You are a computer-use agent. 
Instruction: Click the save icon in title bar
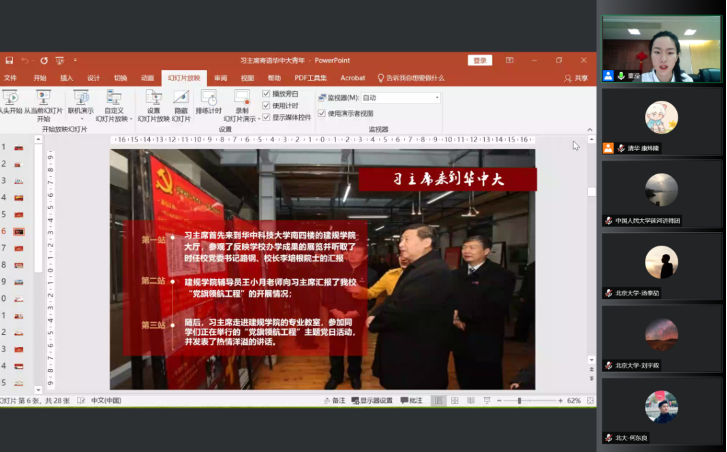click(9, 61)
